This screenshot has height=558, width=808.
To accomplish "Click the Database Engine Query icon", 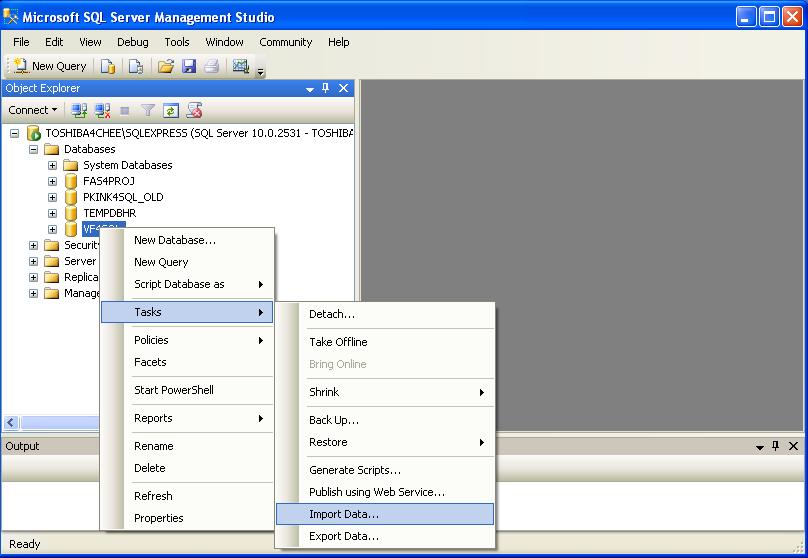I will coord(108,66).
